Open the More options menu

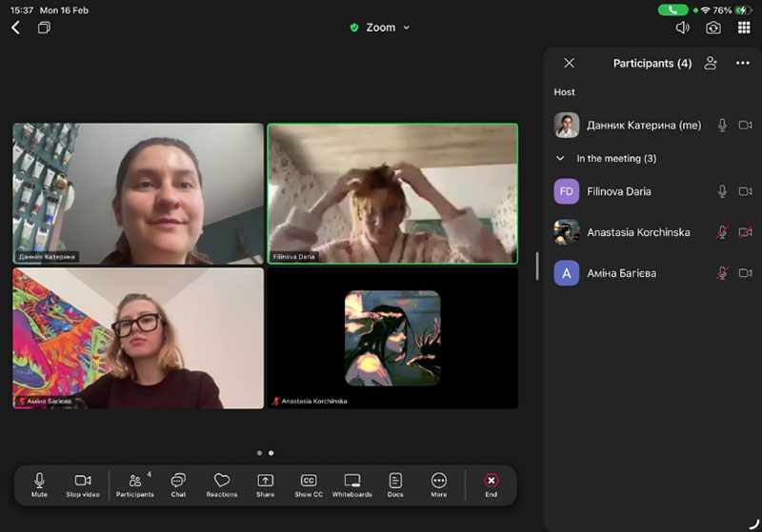(439, 483)
